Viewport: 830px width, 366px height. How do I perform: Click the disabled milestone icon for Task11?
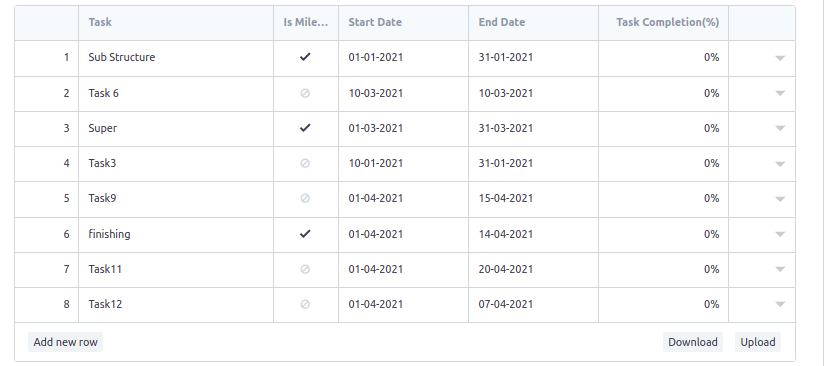(305, 269)
